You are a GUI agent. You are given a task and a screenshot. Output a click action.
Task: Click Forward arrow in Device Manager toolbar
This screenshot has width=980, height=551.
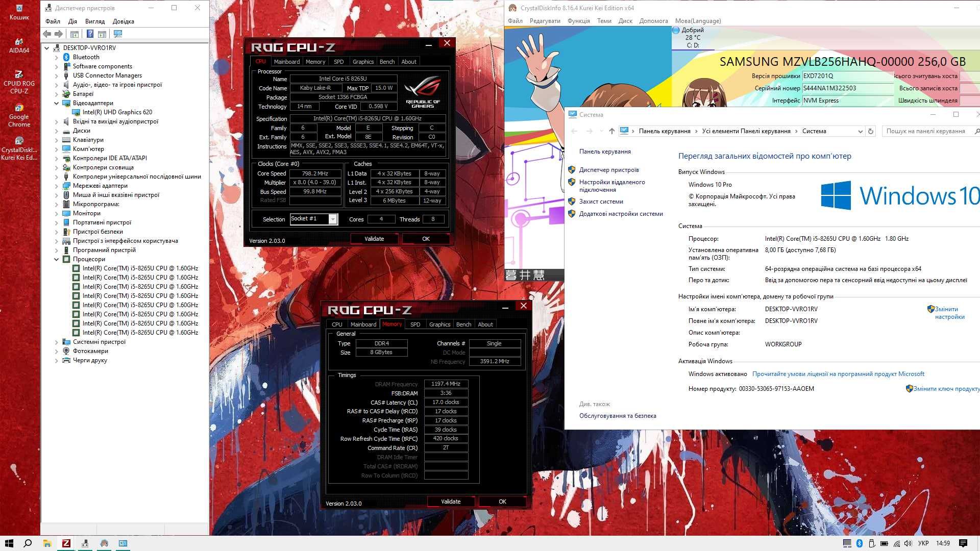click(59, 34)
